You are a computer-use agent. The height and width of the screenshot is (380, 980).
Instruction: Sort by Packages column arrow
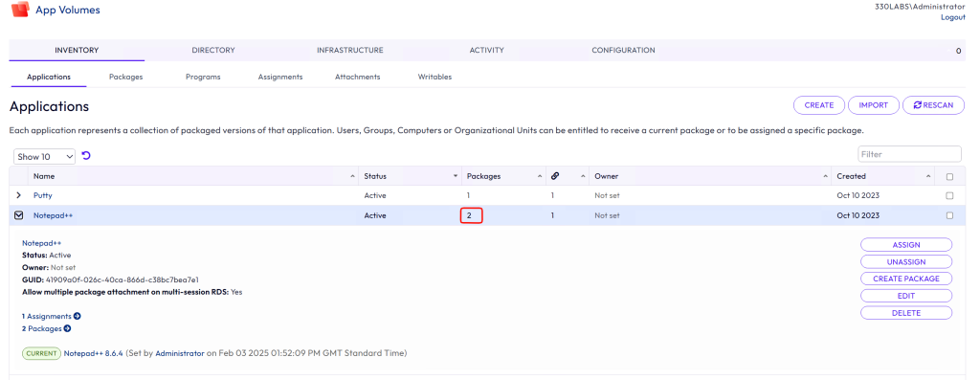click(x=540, y=177)
